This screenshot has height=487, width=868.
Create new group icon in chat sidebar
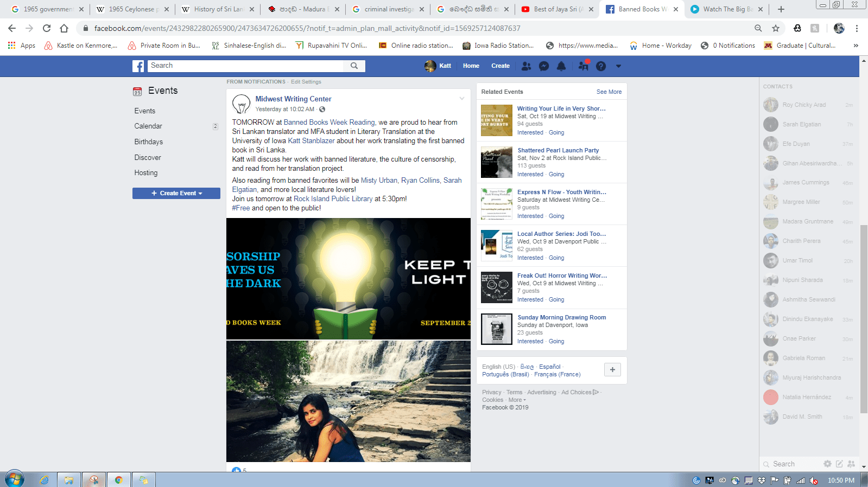click(851, 464)
